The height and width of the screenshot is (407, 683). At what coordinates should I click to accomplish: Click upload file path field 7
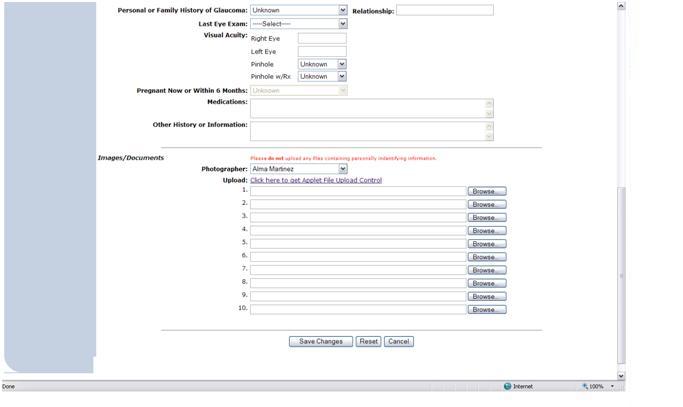pyautogui.click(x=358, y=270)
